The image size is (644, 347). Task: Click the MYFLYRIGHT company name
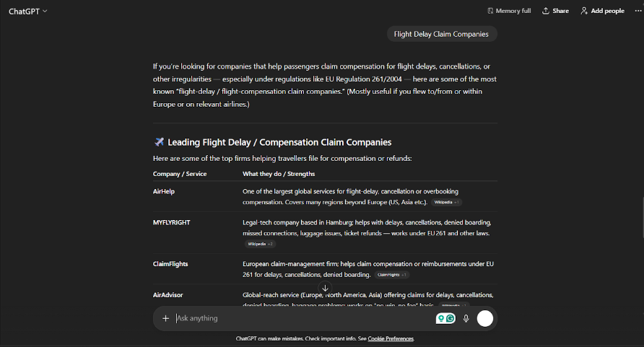171,222
